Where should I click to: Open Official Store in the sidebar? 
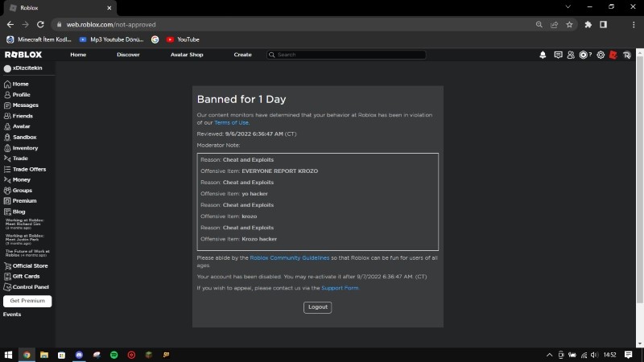[x=26, y=266]
